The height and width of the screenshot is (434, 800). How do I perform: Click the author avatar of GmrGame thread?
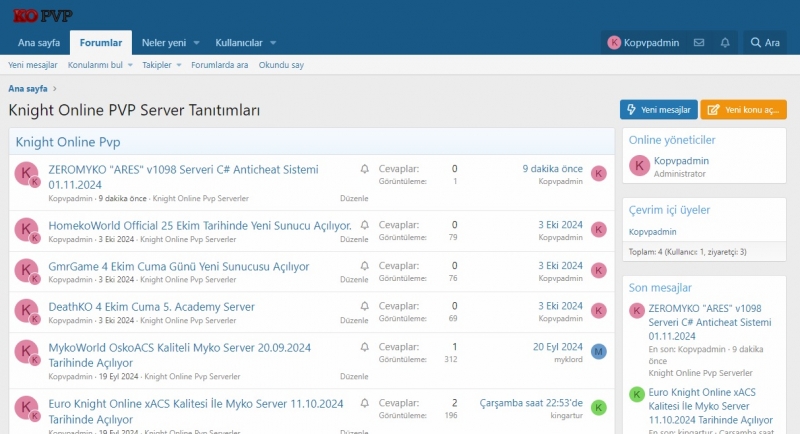26,271
